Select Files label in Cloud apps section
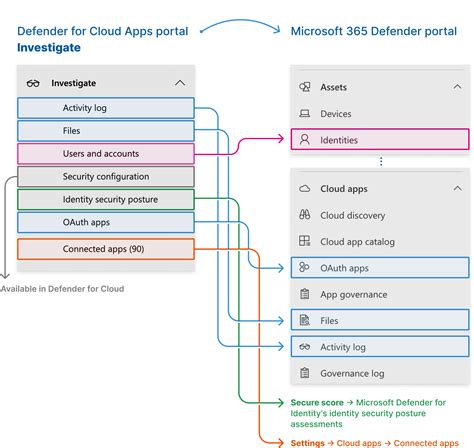The image size is (474, 448). 329,321
